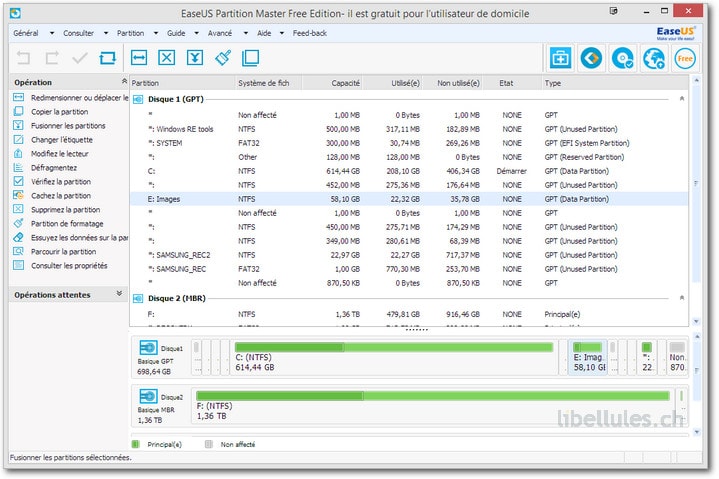Click the Système de fich column header

tap(268, 83)
